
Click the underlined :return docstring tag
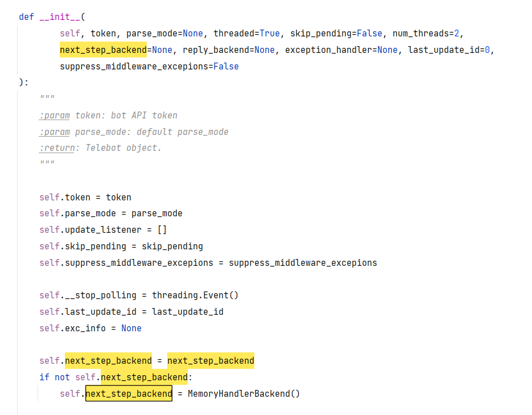pos(55,147)
